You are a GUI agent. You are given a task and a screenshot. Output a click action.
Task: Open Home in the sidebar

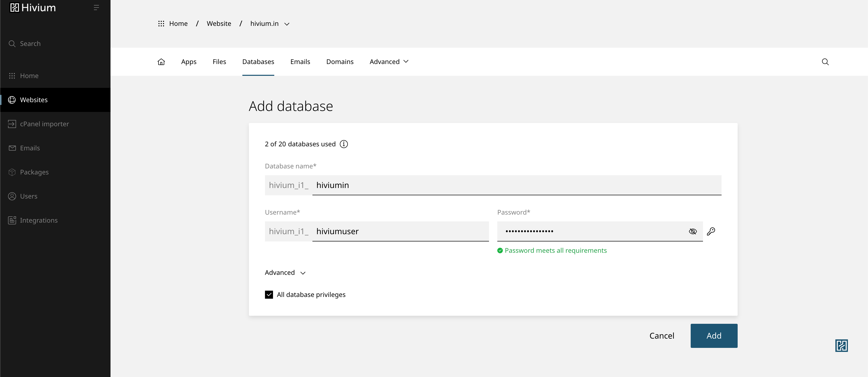click(55, 76)
